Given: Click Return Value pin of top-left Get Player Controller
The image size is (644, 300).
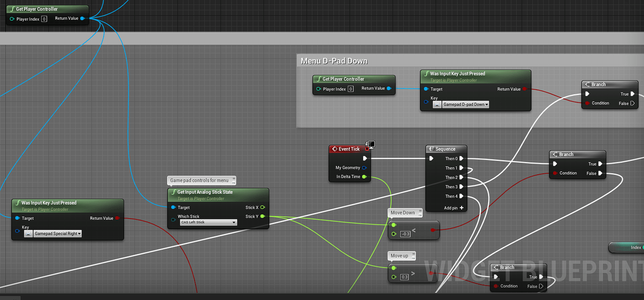Looking at the screenshot, I should tap(83, 19).
